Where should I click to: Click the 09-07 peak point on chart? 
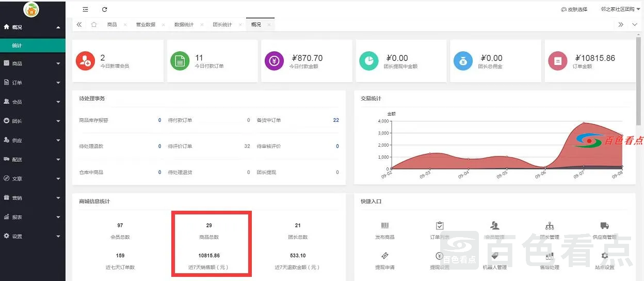(584, 123)
